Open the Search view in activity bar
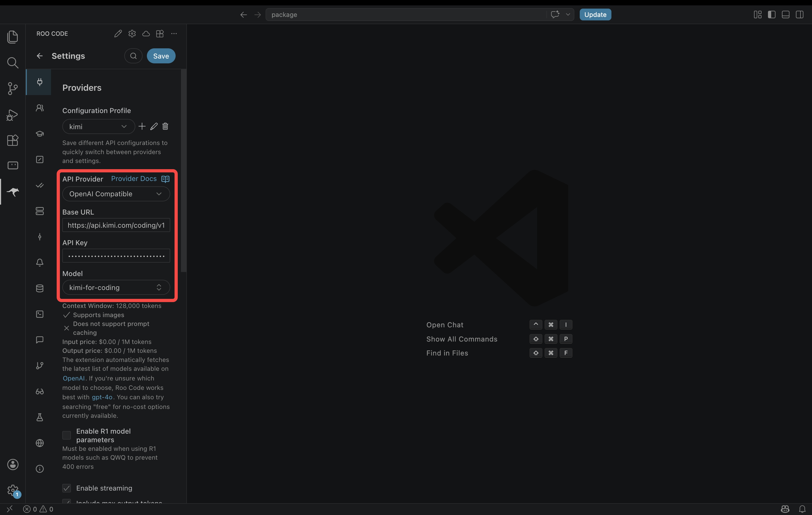The image size is (812, 515). 12,62
